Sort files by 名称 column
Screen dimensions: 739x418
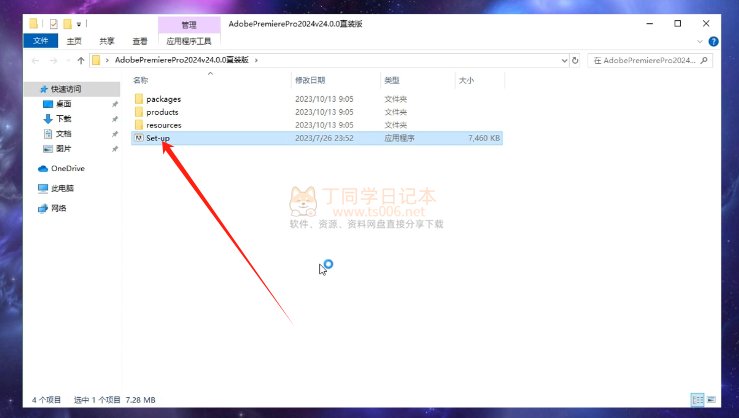point(140,80)
